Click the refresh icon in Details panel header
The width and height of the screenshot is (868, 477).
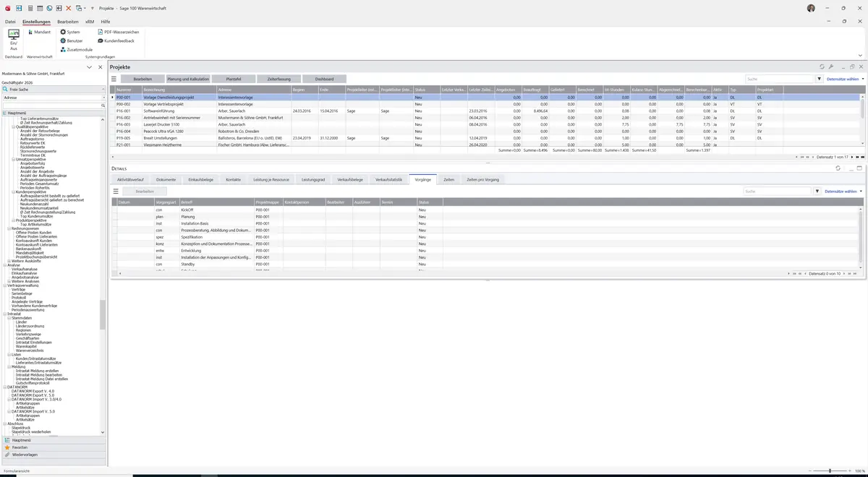(x=838, y=168)
